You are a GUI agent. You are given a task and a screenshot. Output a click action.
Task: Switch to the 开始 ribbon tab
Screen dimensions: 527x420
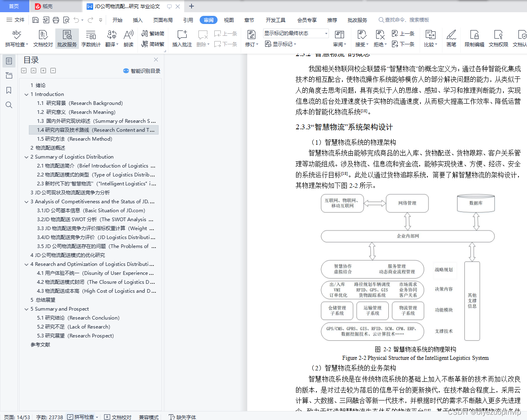[118, 20]
